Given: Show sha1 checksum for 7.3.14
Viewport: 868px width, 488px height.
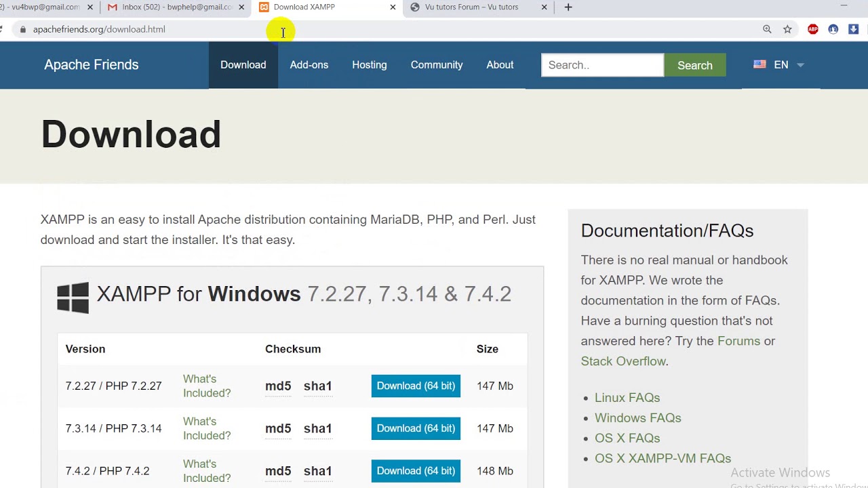Looking at the screenshot, I should pos(317,429).
